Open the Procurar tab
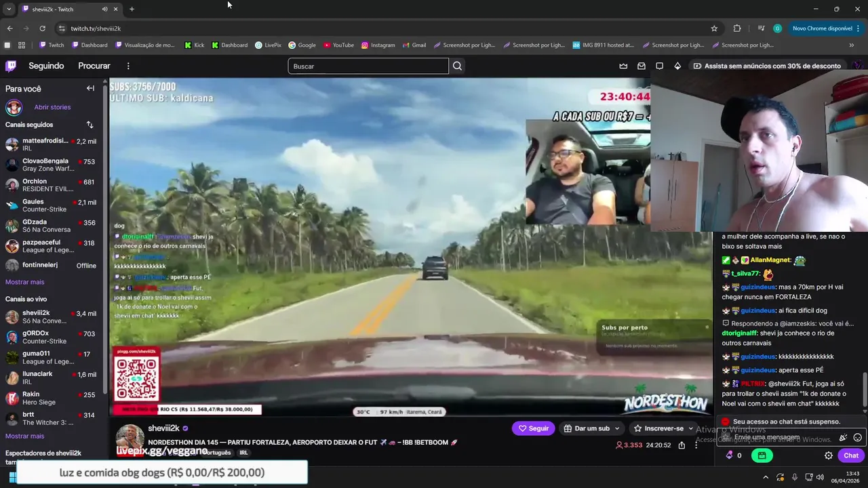The image size is (868, 488). click(94, 66)
